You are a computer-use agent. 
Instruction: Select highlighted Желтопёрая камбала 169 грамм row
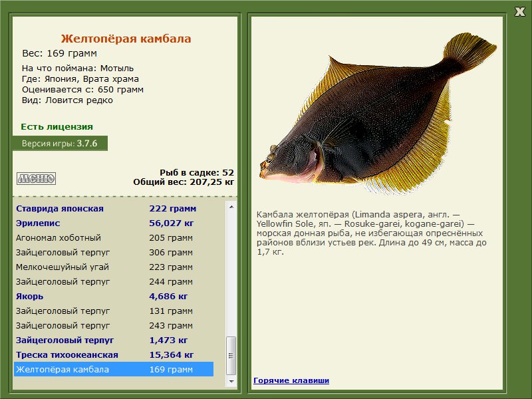(114, 369)
